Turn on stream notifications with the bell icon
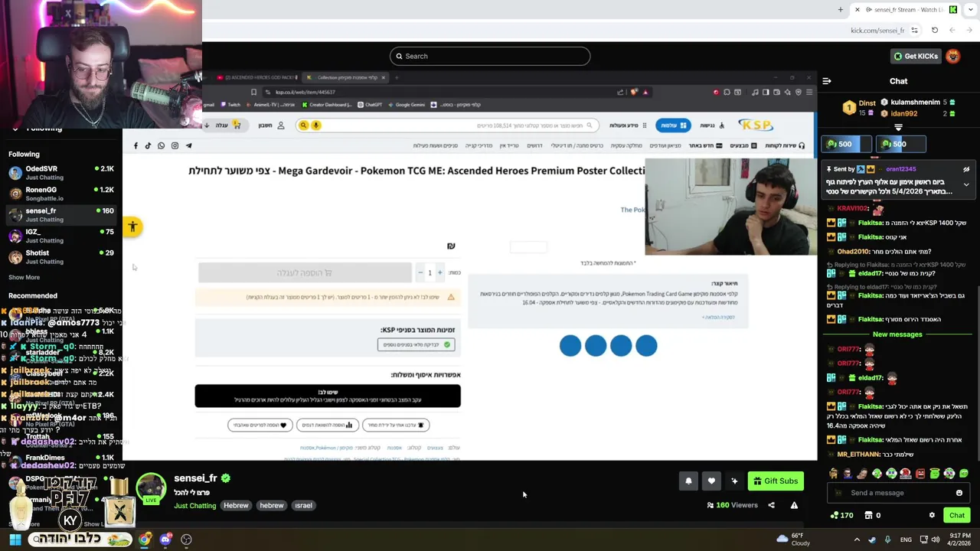 pyautogui.click(x=688, y=481)
